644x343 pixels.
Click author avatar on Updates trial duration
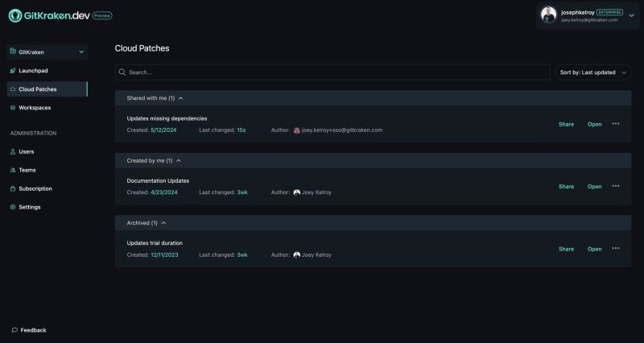click(296, 254)
